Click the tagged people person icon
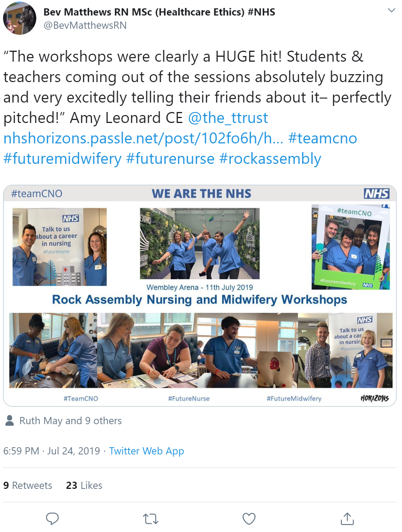Viewport: 402px width, 532px height. [10, 420]
